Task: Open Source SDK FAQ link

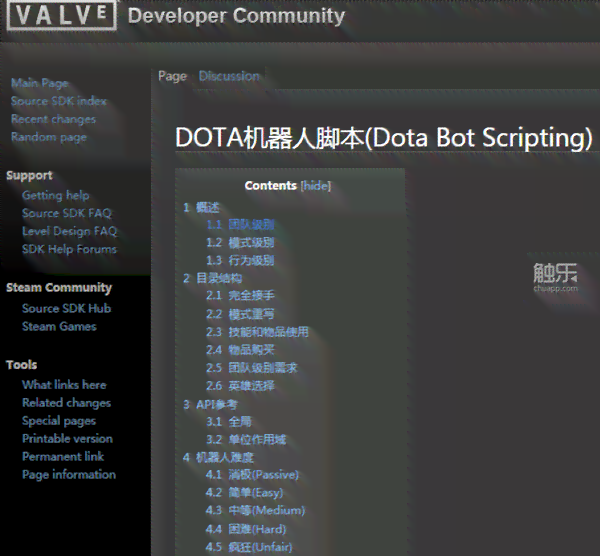Action: pos(67,213)
